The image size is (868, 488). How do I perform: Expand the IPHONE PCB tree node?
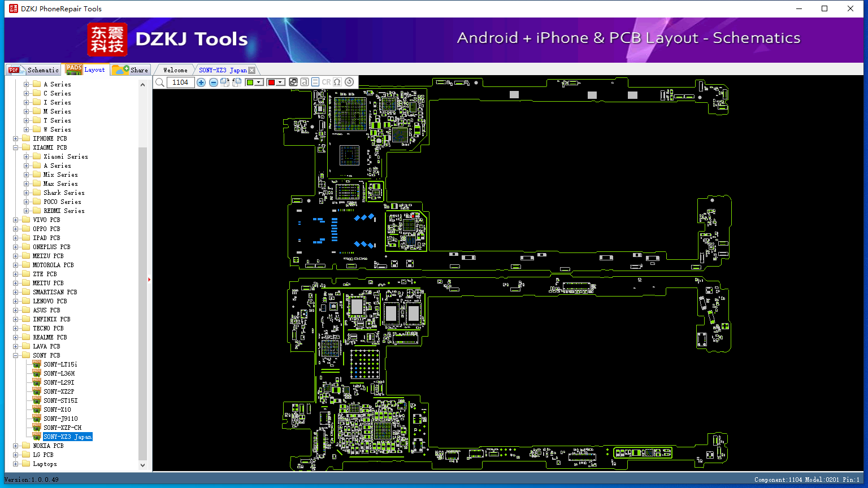[x=16, y=138]
